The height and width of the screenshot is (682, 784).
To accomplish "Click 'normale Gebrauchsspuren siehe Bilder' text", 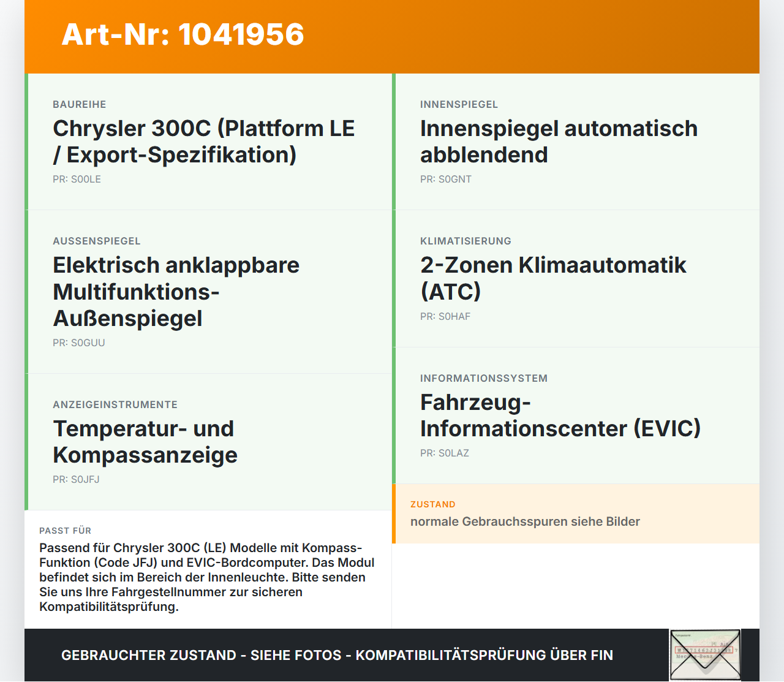I will point(525,522).
